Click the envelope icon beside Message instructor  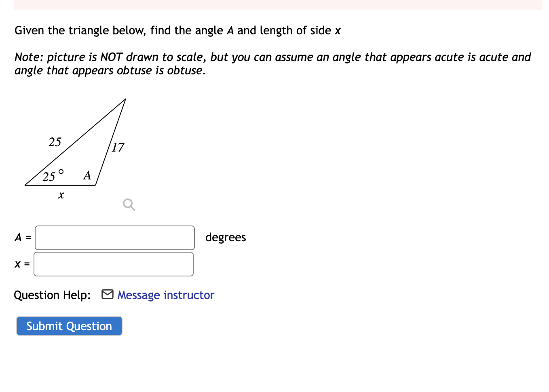coord(107,294)
